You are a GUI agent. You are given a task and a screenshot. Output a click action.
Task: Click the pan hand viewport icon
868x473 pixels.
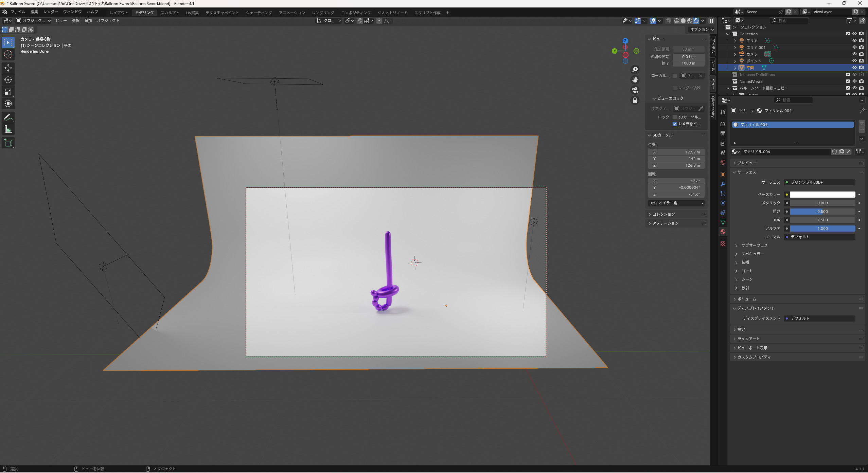635,80
